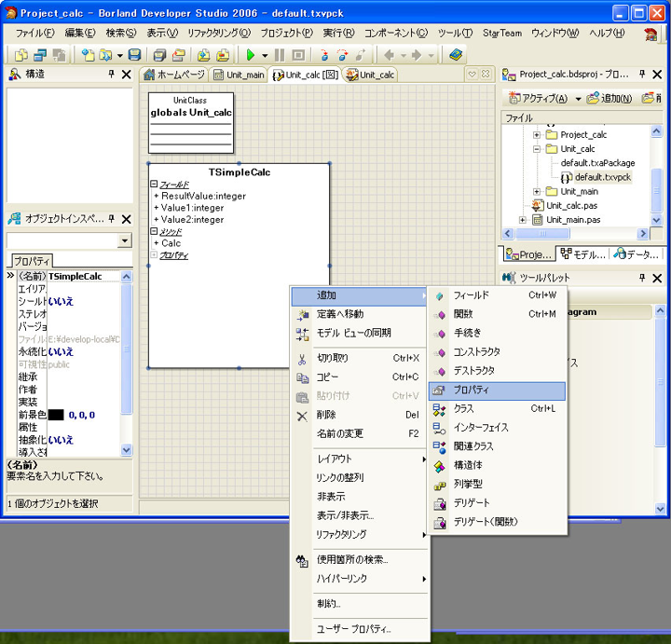This screenshot has width=671, height=644.
Task: Click the Program Reset stop icon
Action: tap(298, 55)
